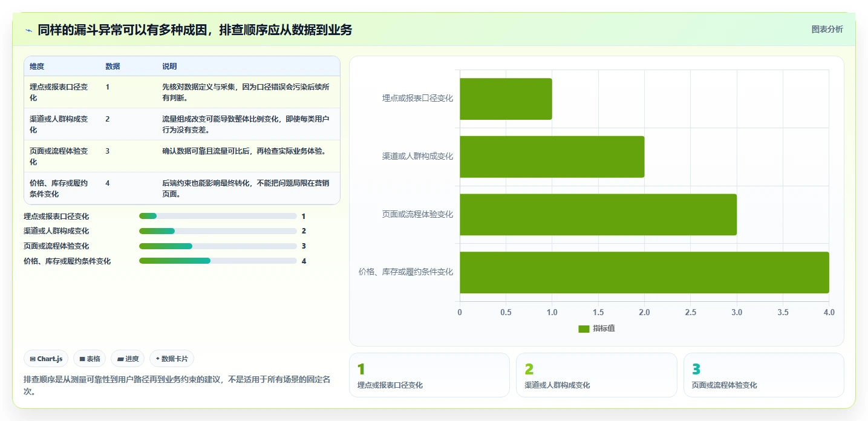Click the 页面或流程体验变化 progress bar
This screenshot has height=421, width=868.
point(218,246)
